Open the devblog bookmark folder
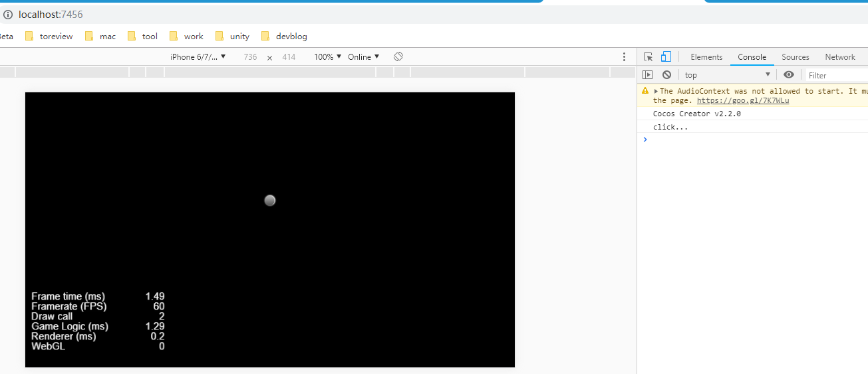The height and width of the screenshot is (374, 868). coord(284,37)
